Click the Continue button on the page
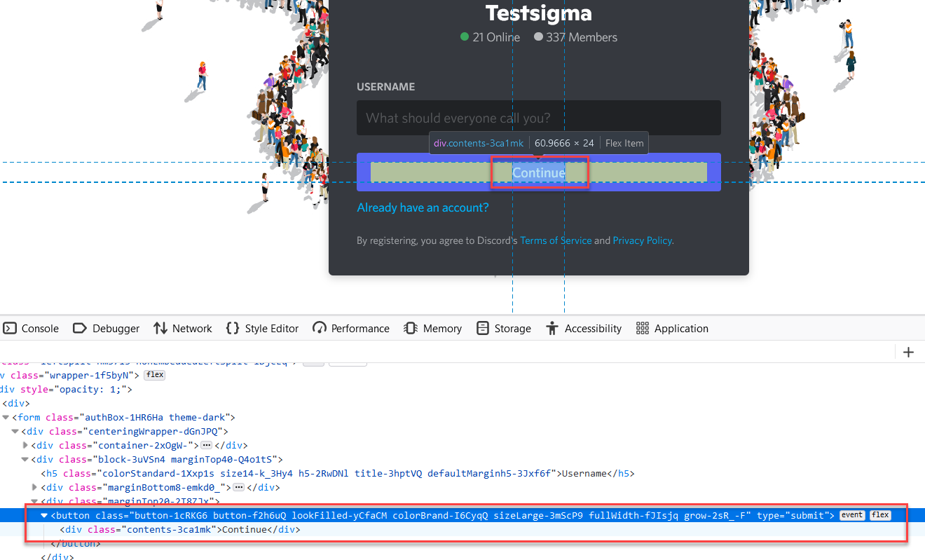The height and width of the screenshot is (560, 925). [538, 172]
